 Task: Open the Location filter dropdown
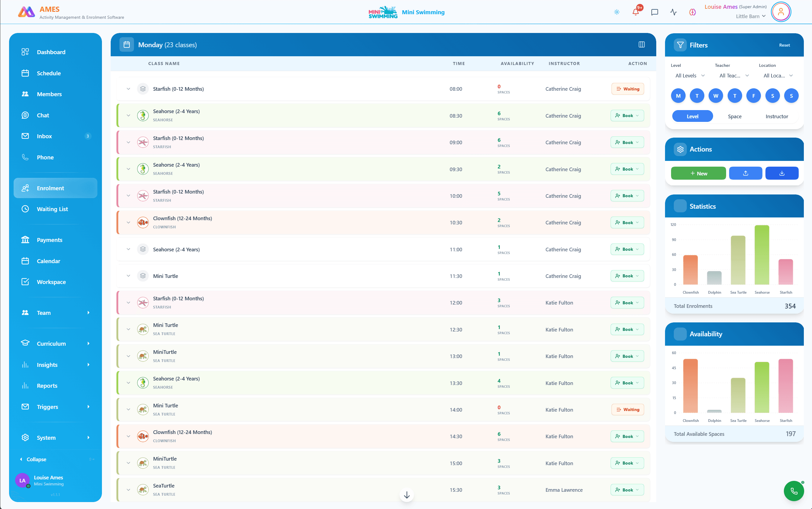click(778, 75)
